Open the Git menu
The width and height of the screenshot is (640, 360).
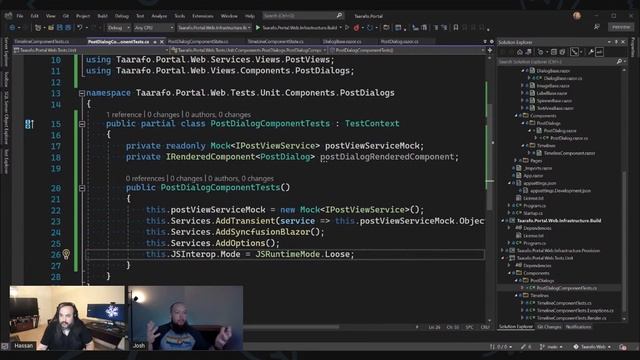pos(66,16)
